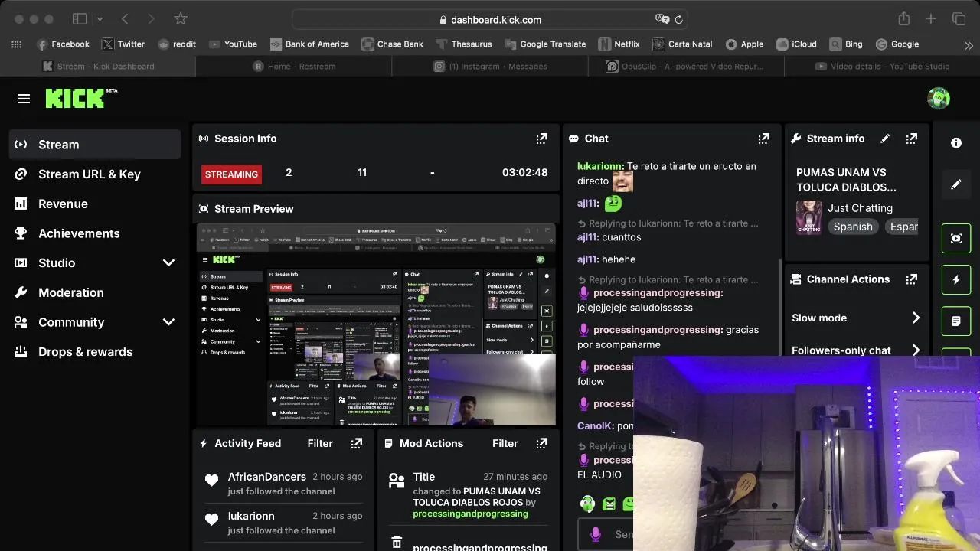
Task: Click AfricanDancers in Activity Feed
Action: pyautogui.click(x=266, y=477)
